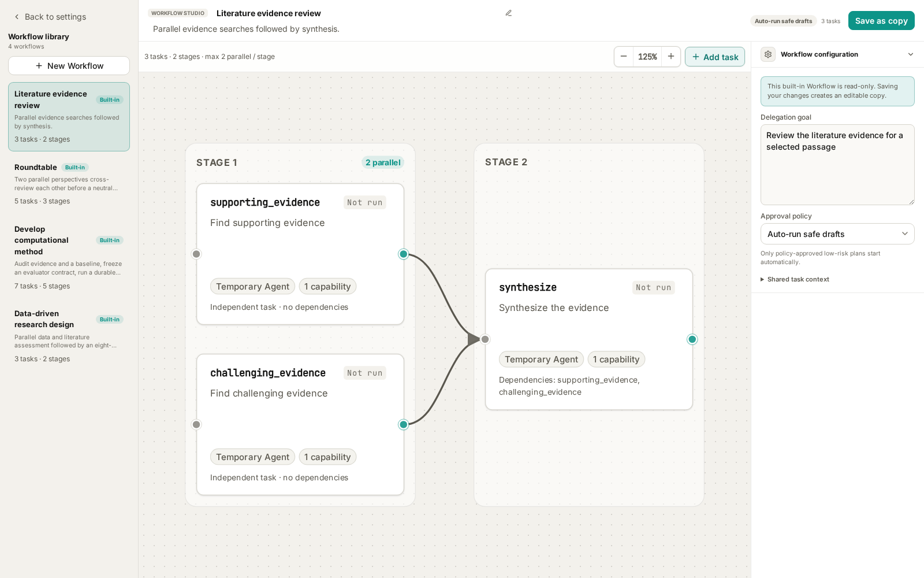This screenshot has height=578, width=924.
Task: Click the 2 parallel badge in Stage 1
Action: pos(383,162)
